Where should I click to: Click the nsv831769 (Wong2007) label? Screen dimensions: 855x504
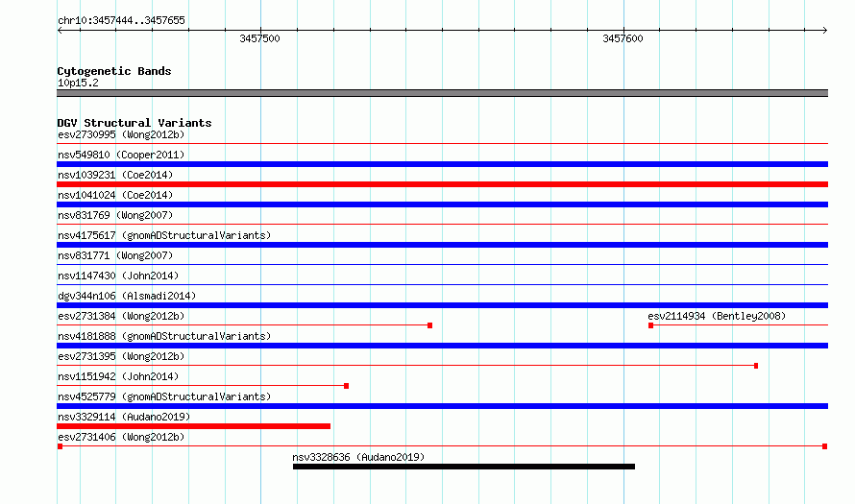tap(115, 215)
